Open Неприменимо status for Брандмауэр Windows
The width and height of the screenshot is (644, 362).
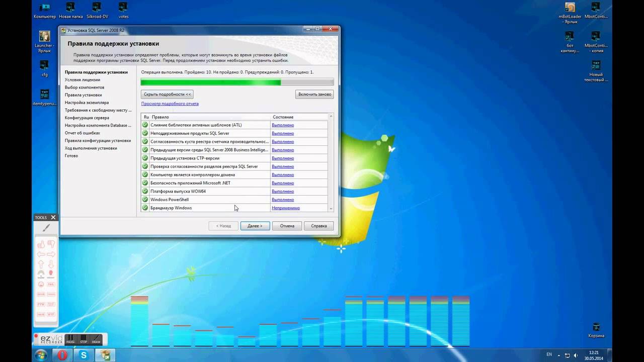(286, 208)
